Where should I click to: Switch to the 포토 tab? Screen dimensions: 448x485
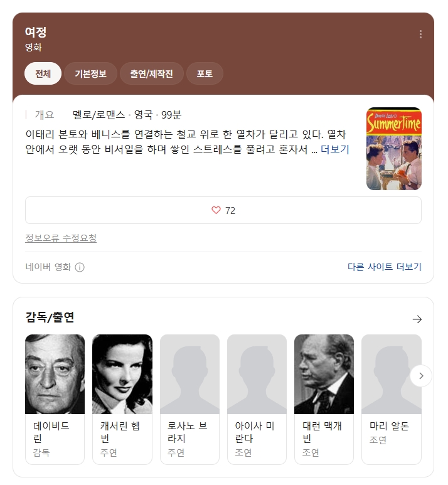(x=205, y=73)
